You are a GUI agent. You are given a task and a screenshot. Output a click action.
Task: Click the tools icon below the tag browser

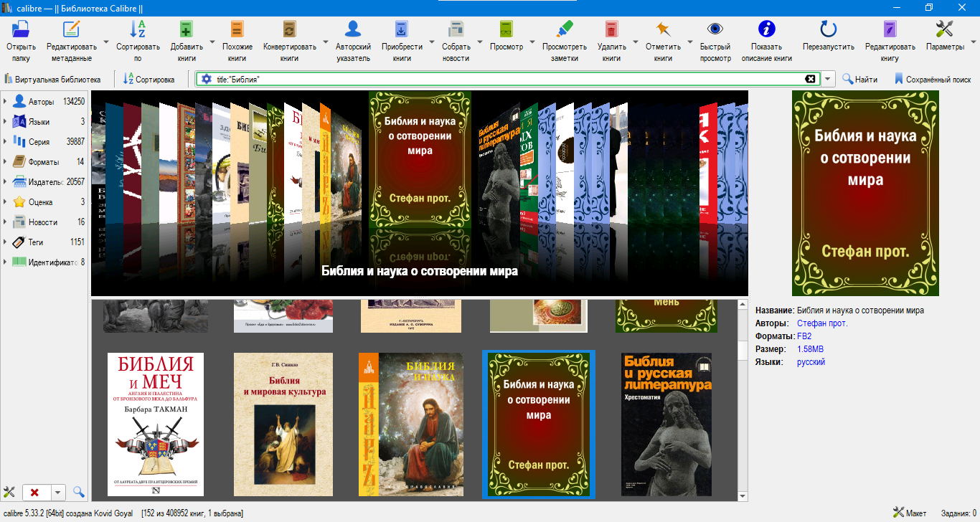click(x=9, y=492)
